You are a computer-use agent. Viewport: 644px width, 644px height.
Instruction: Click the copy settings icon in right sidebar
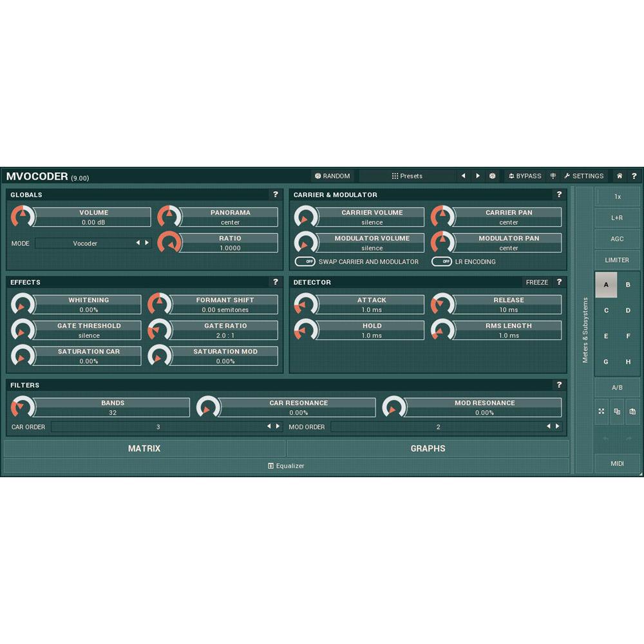pyautogui.click(x=617, y=411)
